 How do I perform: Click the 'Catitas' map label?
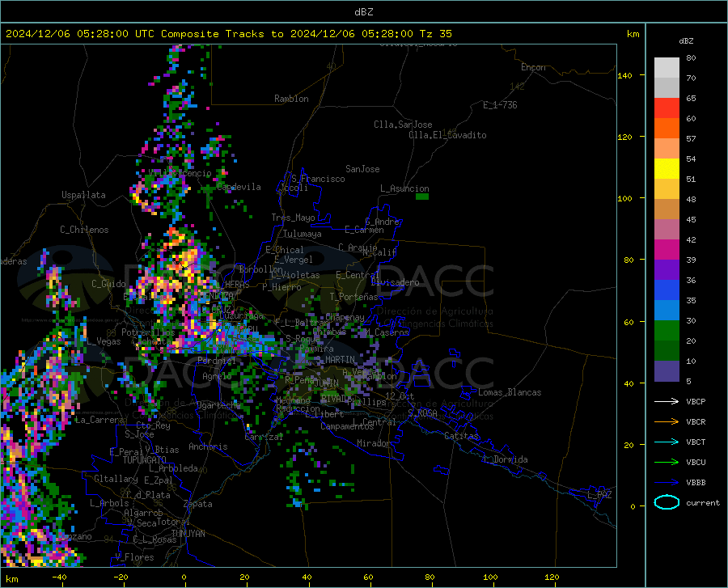(461, 436)
